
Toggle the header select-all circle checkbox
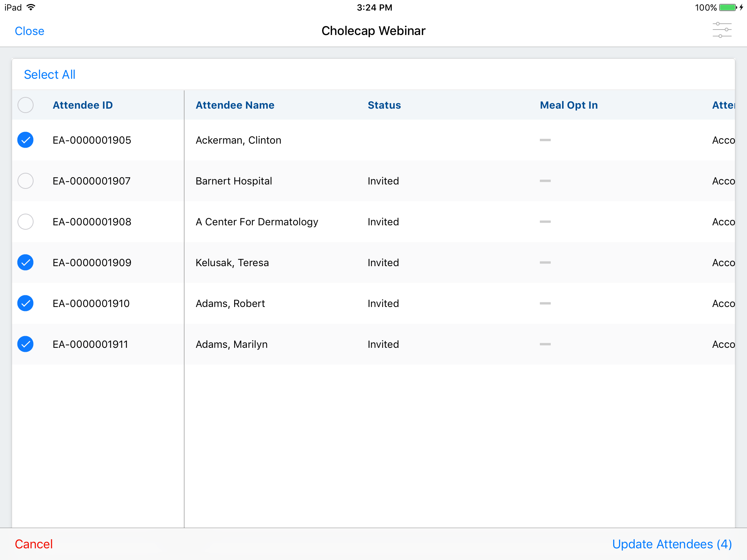click(x=26, y=105)
